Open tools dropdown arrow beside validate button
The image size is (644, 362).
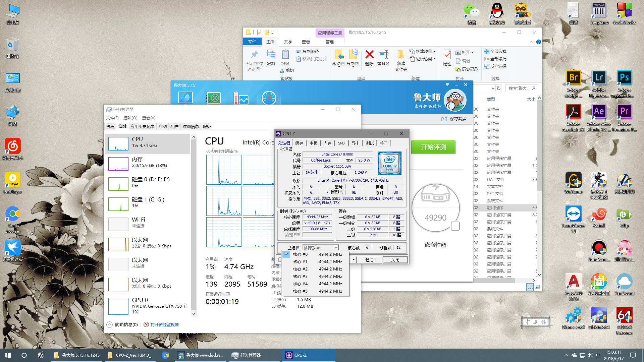[x=354, y=260]
